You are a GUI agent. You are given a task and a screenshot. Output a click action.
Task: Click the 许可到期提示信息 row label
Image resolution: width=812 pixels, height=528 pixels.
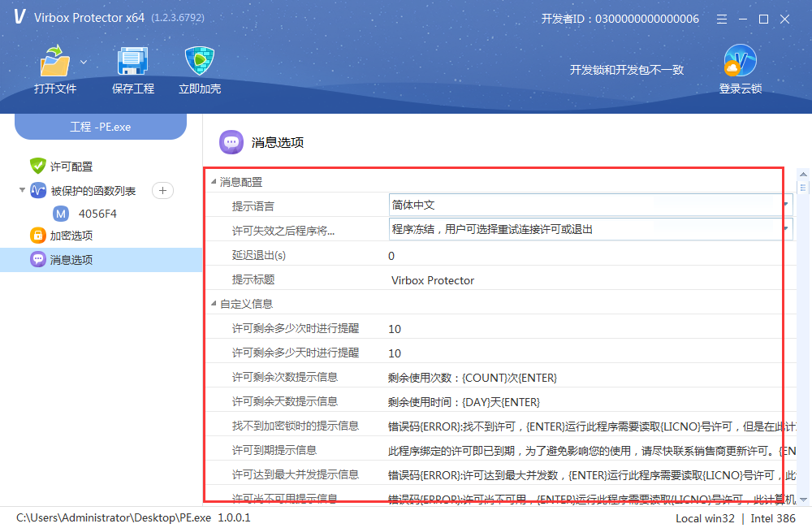[x=274, y=450]
